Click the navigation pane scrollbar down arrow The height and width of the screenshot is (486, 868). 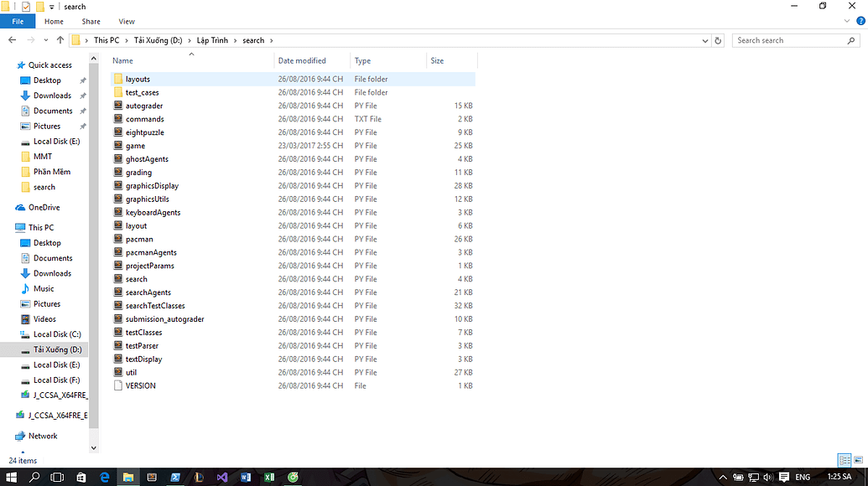pyautogui.click(x=94, y=447)
